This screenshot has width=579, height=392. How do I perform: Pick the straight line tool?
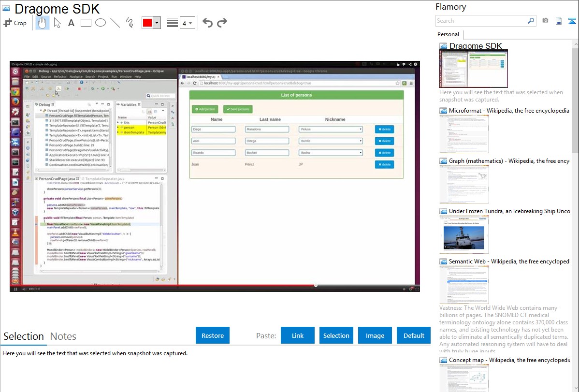[x=115, y=23]
